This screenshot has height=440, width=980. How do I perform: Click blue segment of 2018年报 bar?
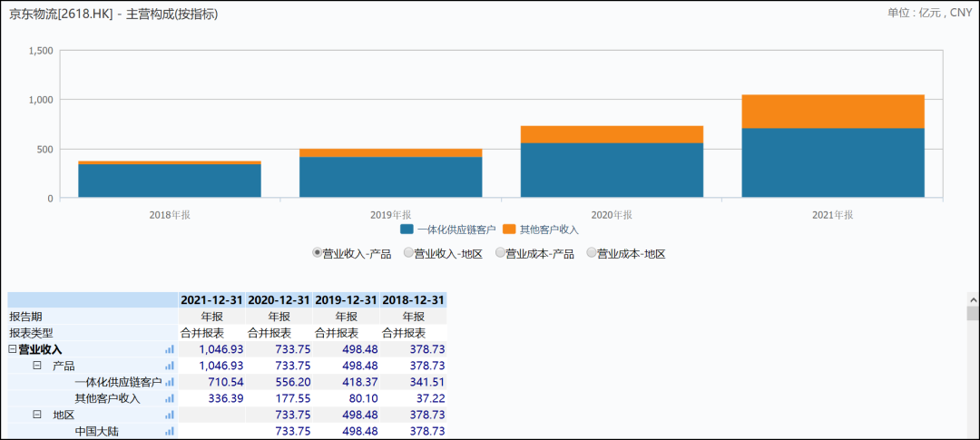point(170,181)
